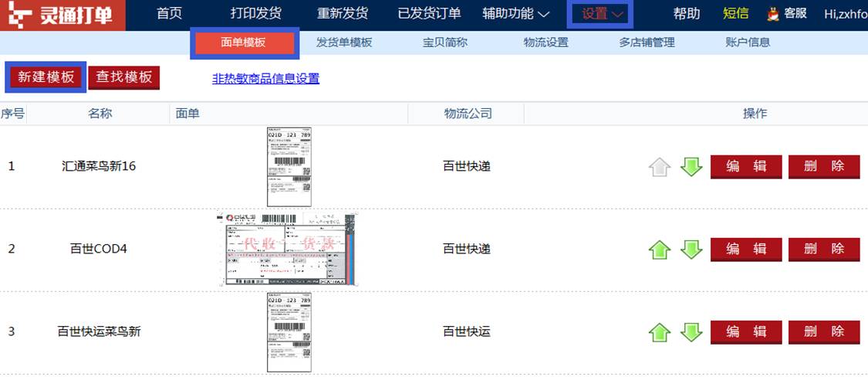
Task: Open 百世快运菜鸟新 waybill thumbnail
Action: point(289,332)
